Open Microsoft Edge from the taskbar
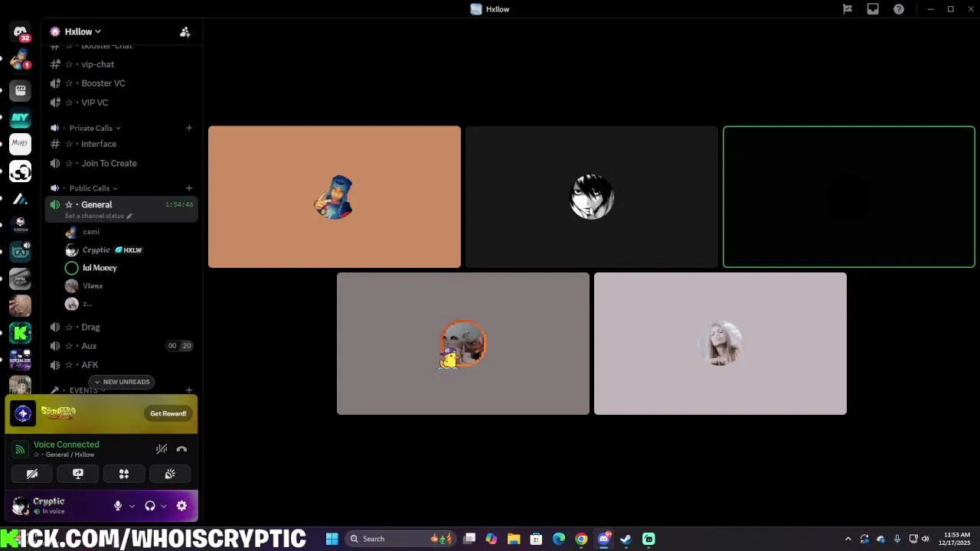Viewport: 980px width, 551px height. [559, 539]
